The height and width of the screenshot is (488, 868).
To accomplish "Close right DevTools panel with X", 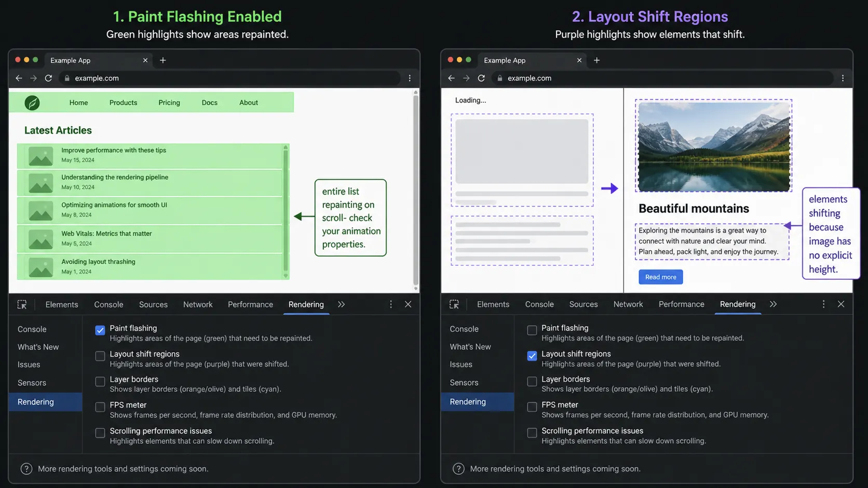I will [841, 304].
